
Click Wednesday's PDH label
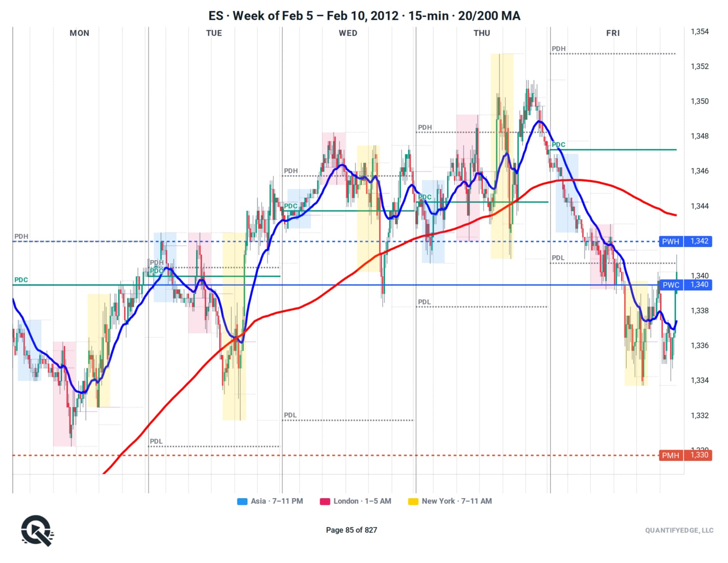point(291,171)
